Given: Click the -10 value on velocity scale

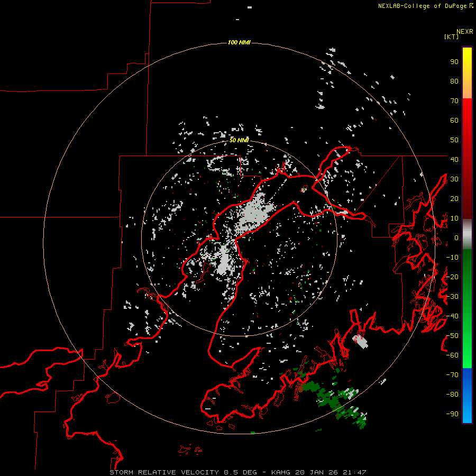Looking at the screenshot, I should click(452, 258).
